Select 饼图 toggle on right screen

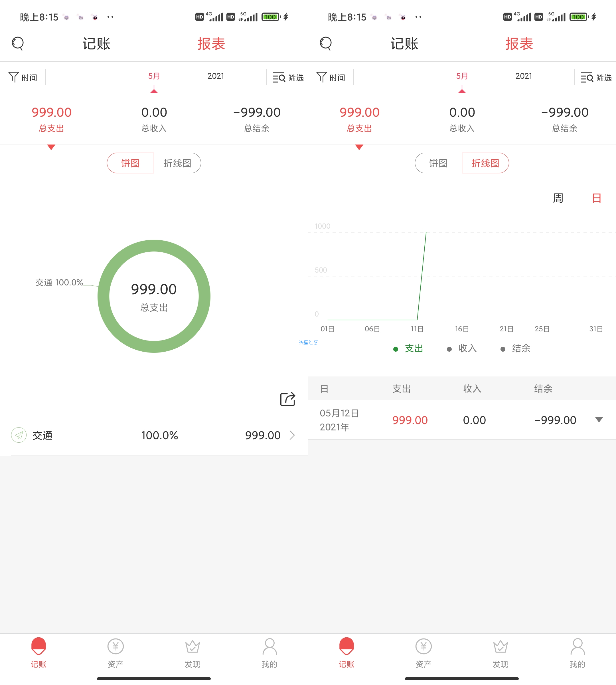(439, 163)
